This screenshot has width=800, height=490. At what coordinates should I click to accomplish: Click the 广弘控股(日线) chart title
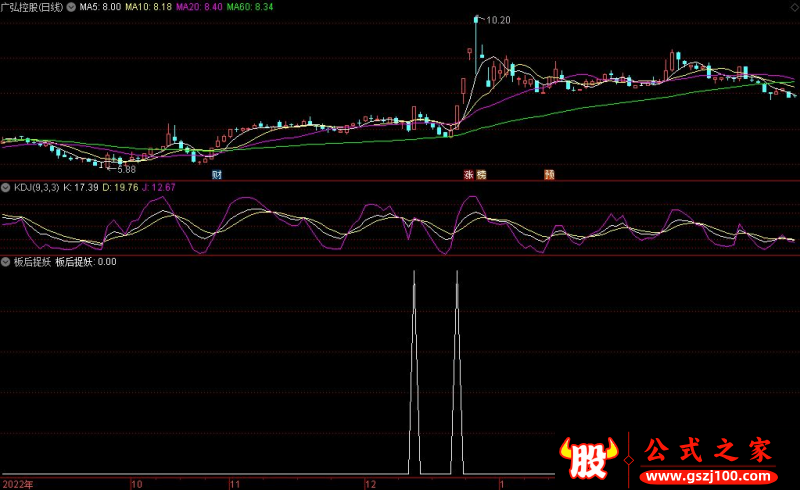pyautogui.click(x=32, y=6)
